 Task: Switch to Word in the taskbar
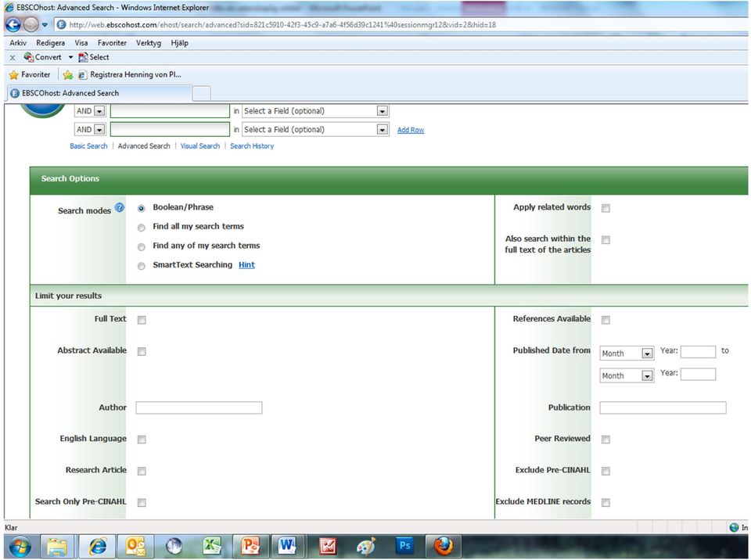288,546
